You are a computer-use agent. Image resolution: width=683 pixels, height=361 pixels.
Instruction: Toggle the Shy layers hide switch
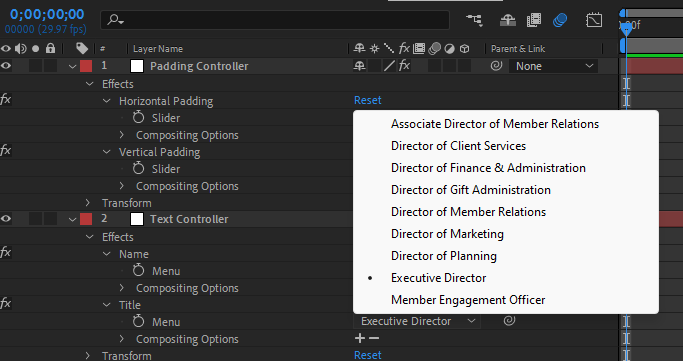point(508,20)
